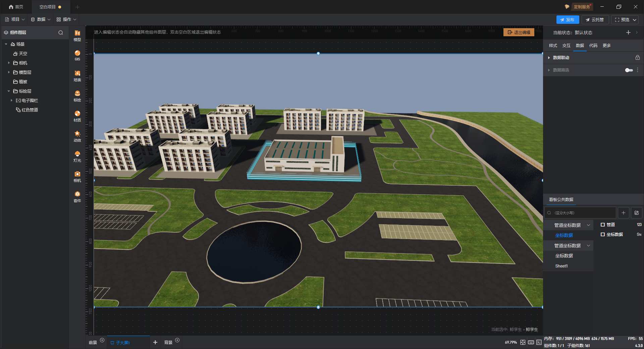This screenshot has height=349, width=644.
Task: Check the 管道 field checkbox
Action: 603,225
